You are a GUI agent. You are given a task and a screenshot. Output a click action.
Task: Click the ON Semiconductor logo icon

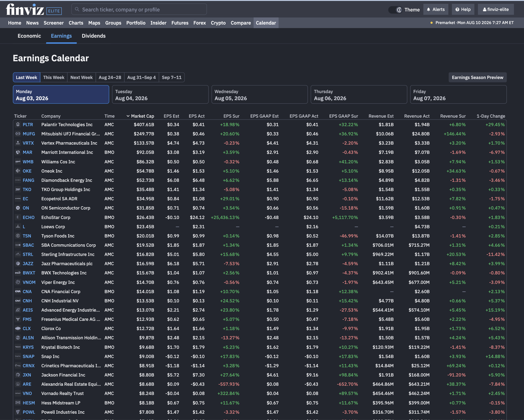[18, 208]
